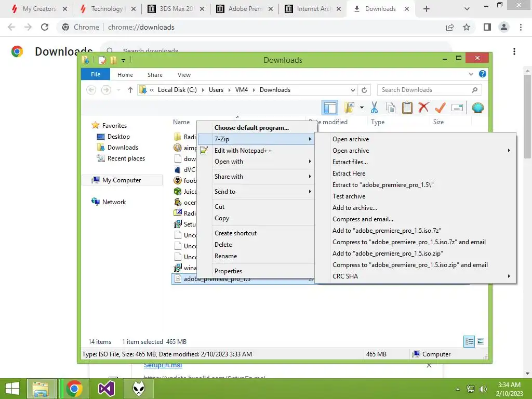Image resolution: width=532 pixels, height=399 pixels.
Task: Expand the Send to submenu
Action: coord(256,191)
